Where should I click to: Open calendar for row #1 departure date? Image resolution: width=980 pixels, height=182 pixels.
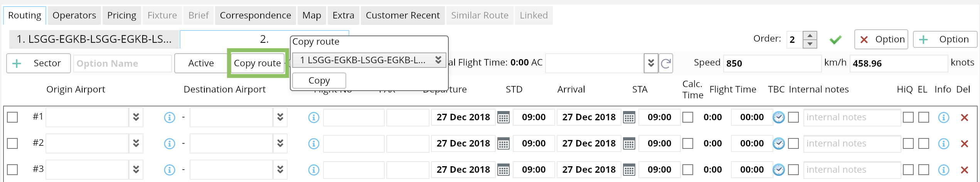click(503, 117)
